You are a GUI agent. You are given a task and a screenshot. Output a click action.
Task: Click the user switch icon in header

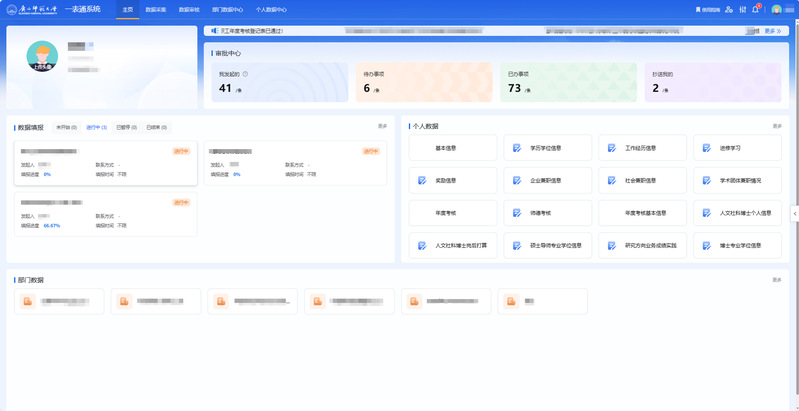tap(729, 9)
